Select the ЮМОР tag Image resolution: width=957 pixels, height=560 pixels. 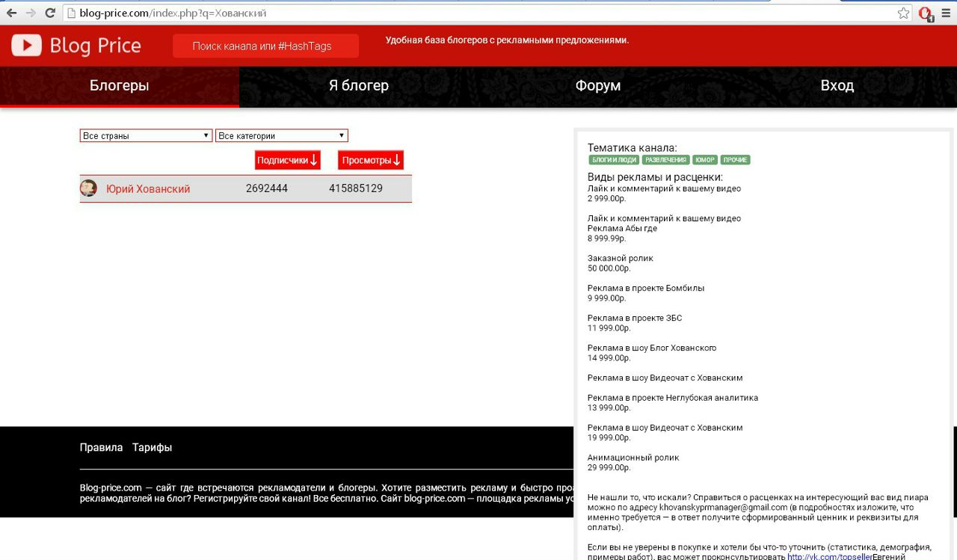coord(705,160)
